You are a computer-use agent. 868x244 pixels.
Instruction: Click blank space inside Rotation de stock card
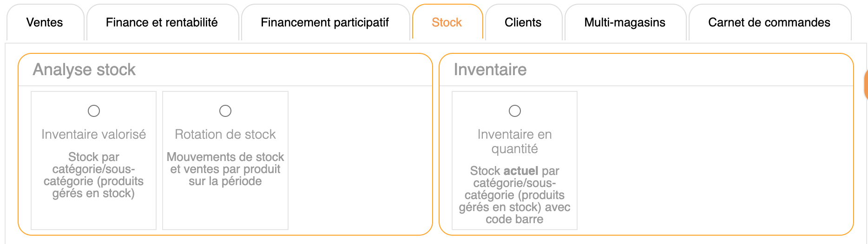[225, 209]
